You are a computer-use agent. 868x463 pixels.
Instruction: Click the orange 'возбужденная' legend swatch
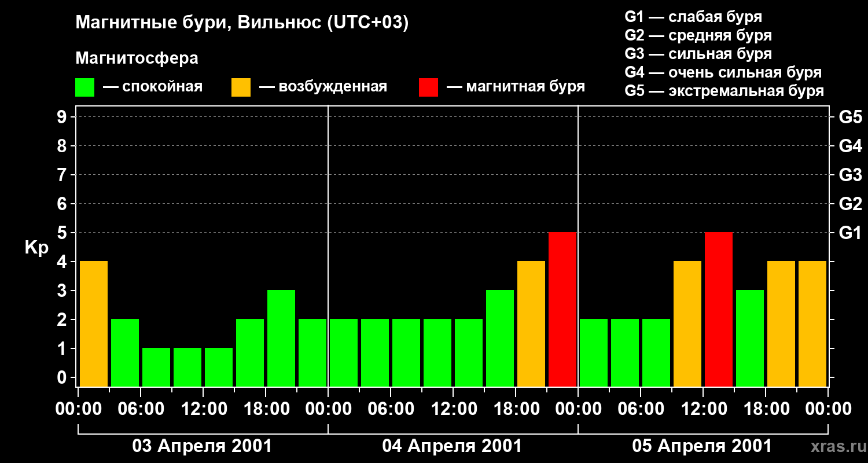241,87
